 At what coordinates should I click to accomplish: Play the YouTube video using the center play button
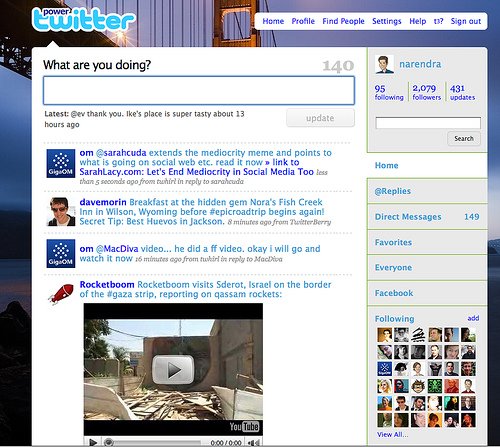click(173, 369)
